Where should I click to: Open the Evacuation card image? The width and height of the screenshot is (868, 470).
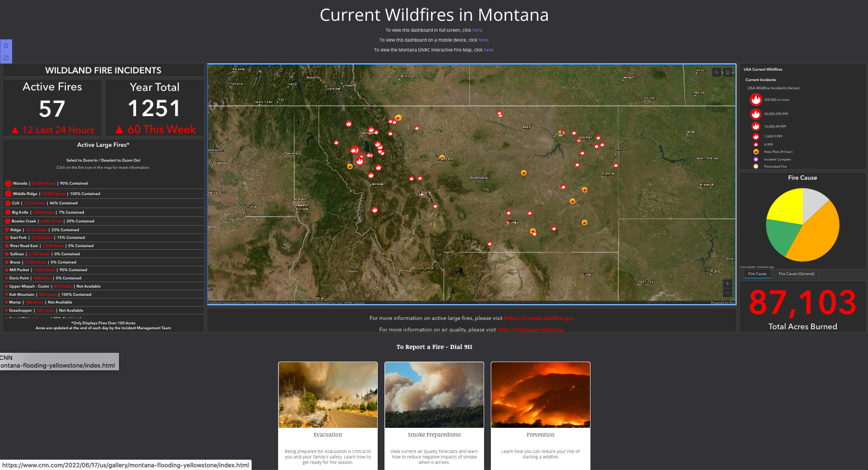click(328, 395)
